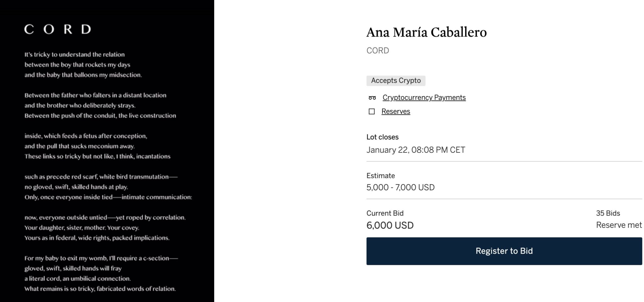Click the Current Bid label
The image size is (644, 302).
[385, 213]
